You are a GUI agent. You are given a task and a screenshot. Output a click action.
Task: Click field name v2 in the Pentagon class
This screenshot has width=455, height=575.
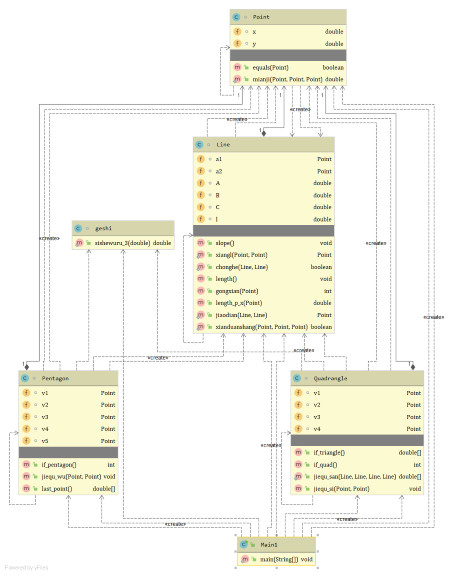point(45,405)
